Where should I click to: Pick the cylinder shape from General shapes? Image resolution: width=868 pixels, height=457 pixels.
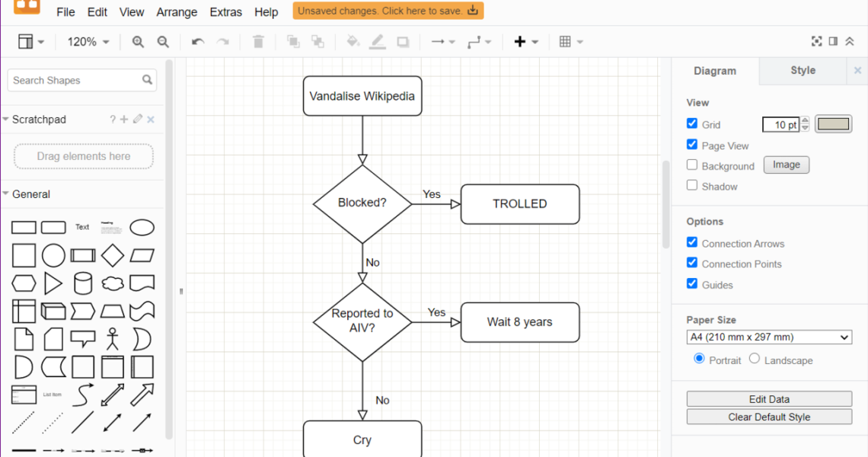83,283
